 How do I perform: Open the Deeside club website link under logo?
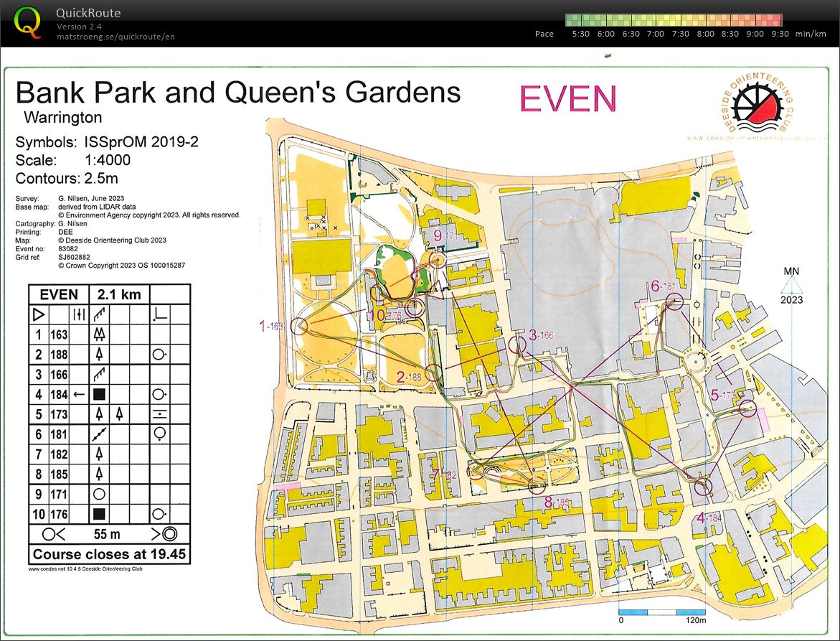(756, 139)
